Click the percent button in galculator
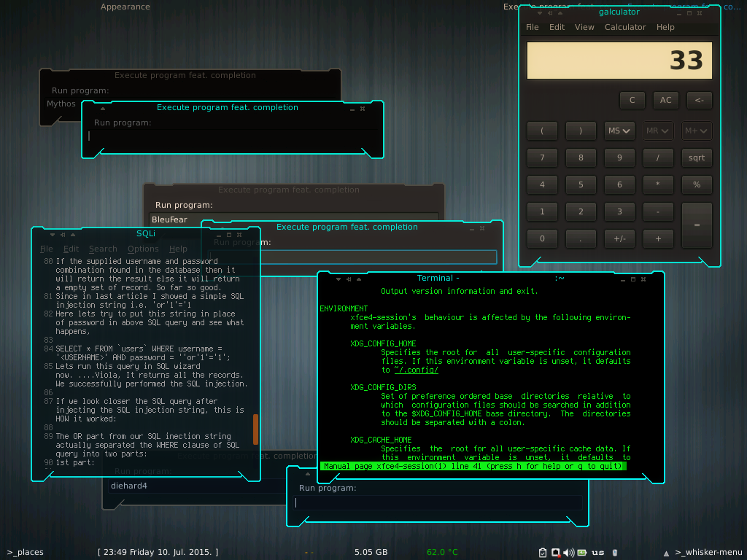The image size is (747, 560). point(697,184)
